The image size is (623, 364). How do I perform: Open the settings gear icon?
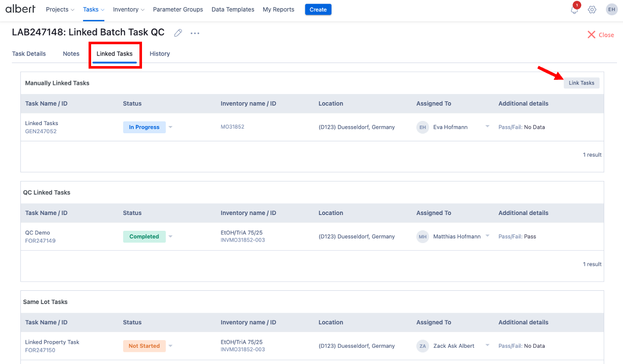[592, 10]
